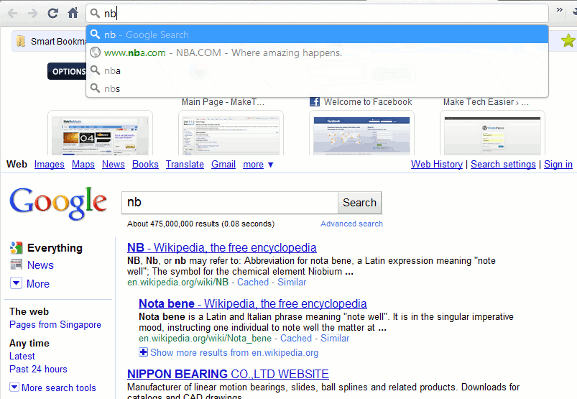The height and width of the screenshot is (399, 577).
Task: Go to the home page icon
Action: 73,13
